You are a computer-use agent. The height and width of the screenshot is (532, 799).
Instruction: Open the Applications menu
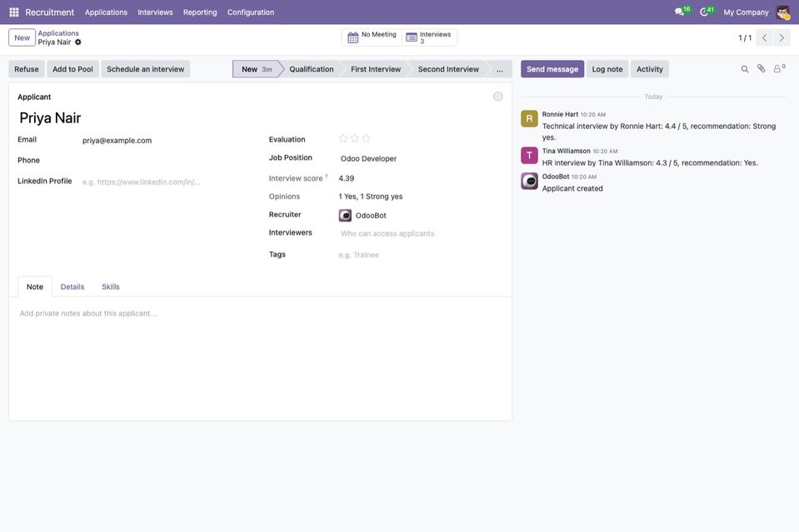click(106, 12)
